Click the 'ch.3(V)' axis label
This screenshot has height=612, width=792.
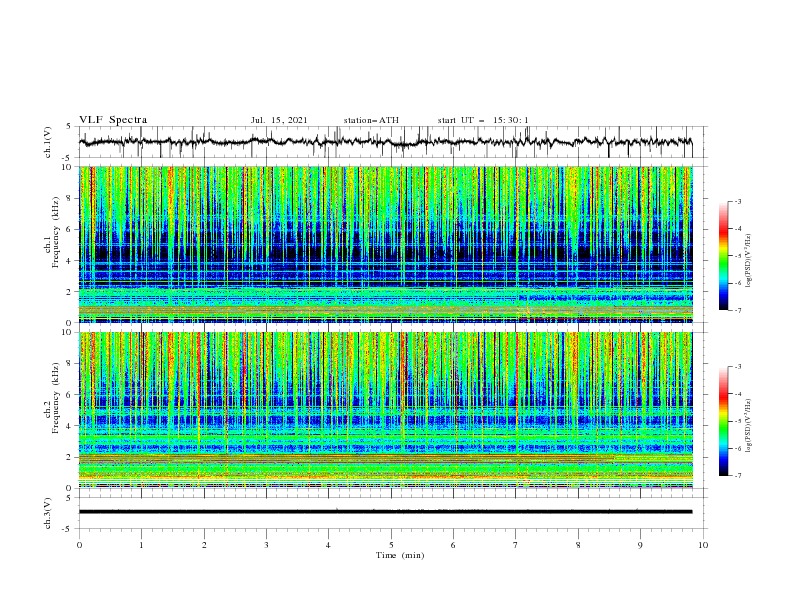(48, 513)
